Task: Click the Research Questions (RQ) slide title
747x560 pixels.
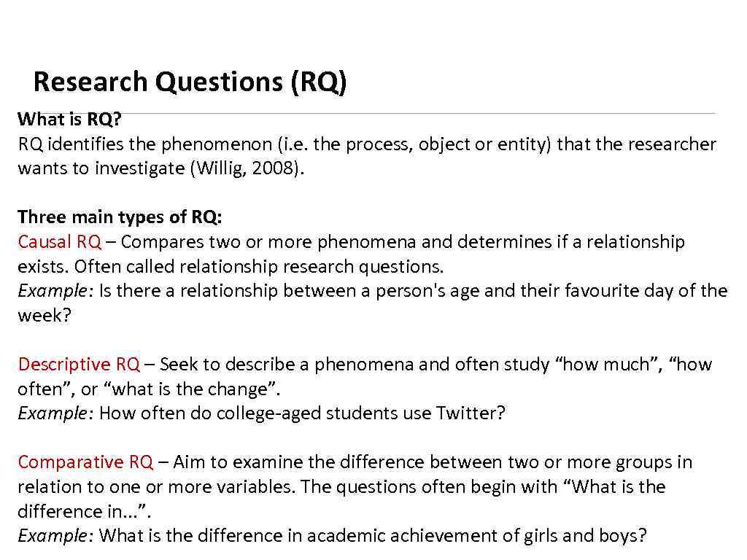Action: pos(190,82)
